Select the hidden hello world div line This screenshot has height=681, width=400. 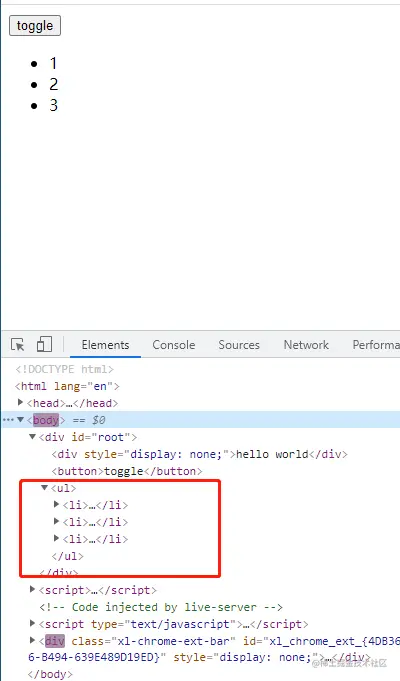click(x=199, y=454)
